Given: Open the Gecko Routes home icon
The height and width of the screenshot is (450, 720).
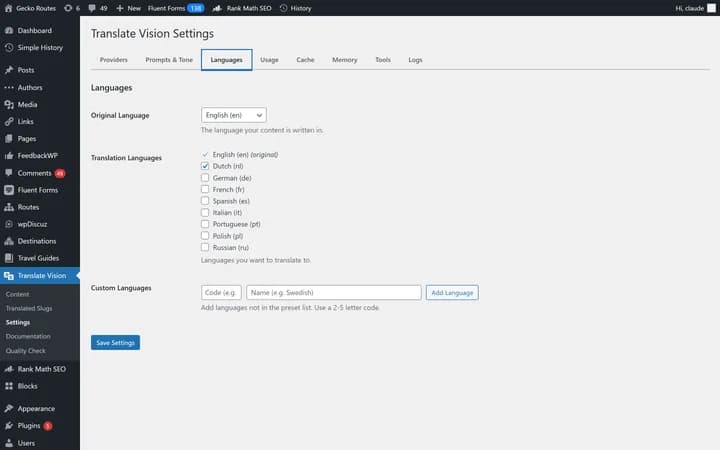Looking at the screenshot, I should [x=8, y=8].
